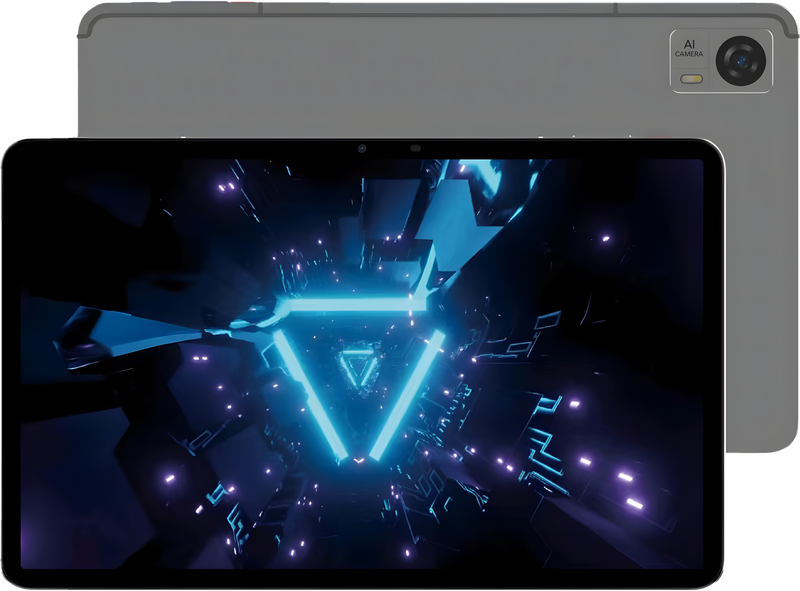
Task: Tap the front camera on the top bezel
Action: click(x=362, y=149)
